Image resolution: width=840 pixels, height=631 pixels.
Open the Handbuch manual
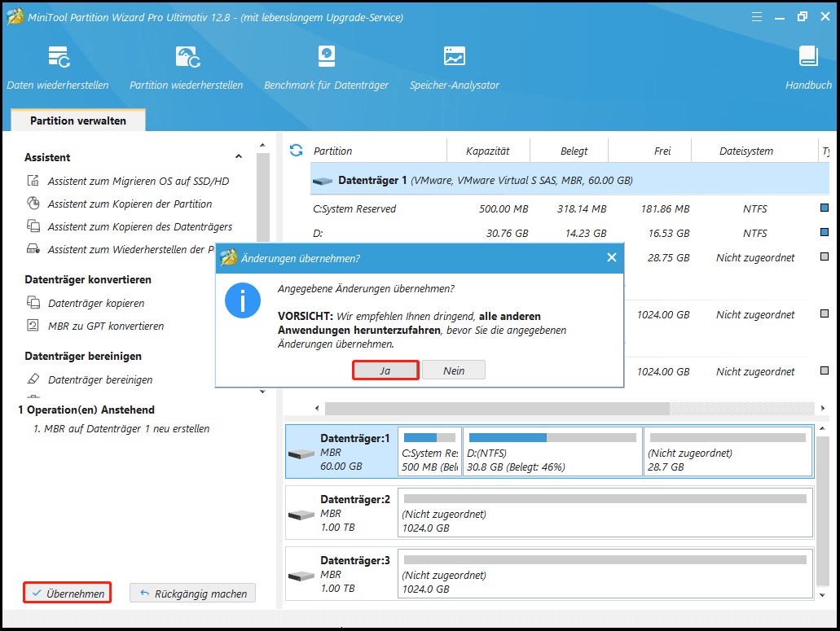pos(808,68)
